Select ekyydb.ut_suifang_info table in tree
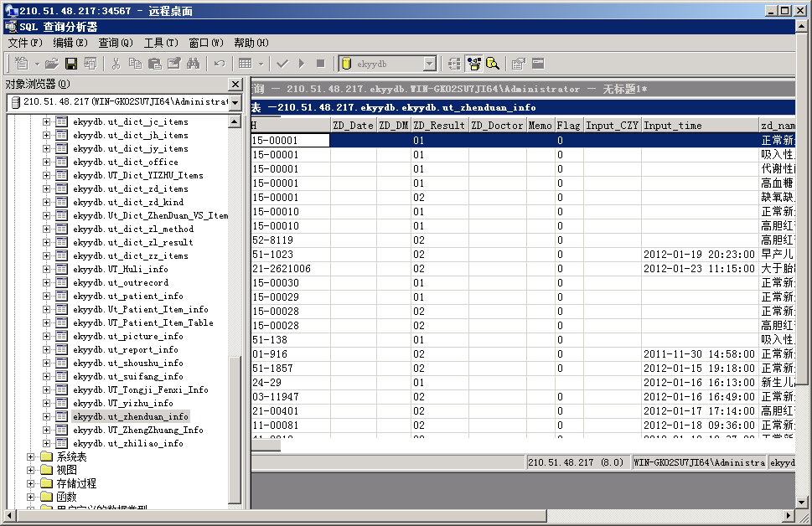Image resolution: width=812 pixels, height=526 pixels. 128,377
